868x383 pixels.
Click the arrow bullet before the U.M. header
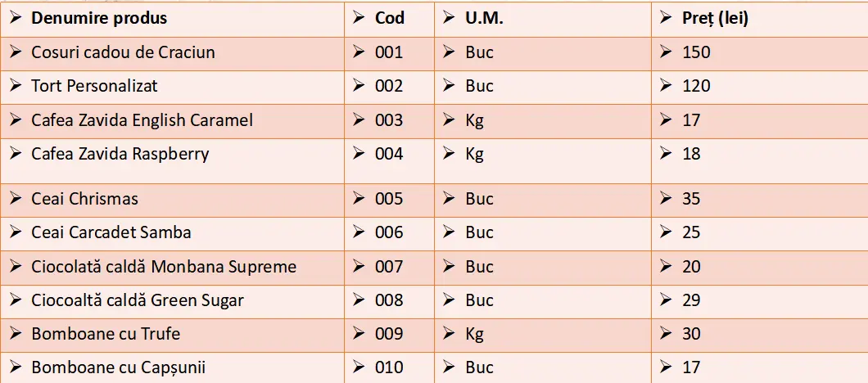coord(449,18)
